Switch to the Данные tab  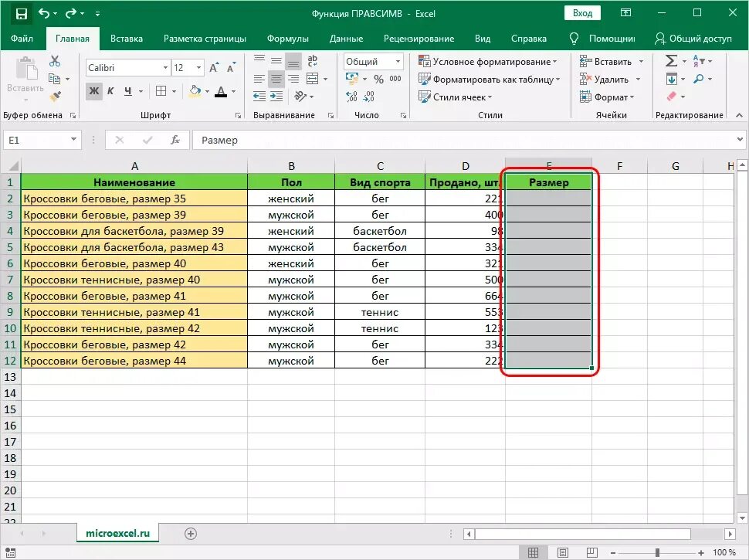346,39
